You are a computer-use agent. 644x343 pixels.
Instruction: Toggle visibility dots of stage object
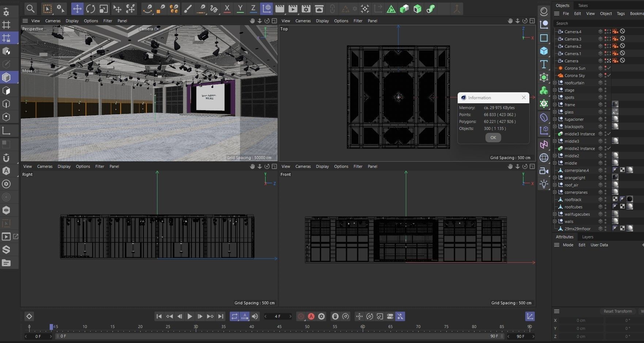pyautogui.click(x=605, y=90)
